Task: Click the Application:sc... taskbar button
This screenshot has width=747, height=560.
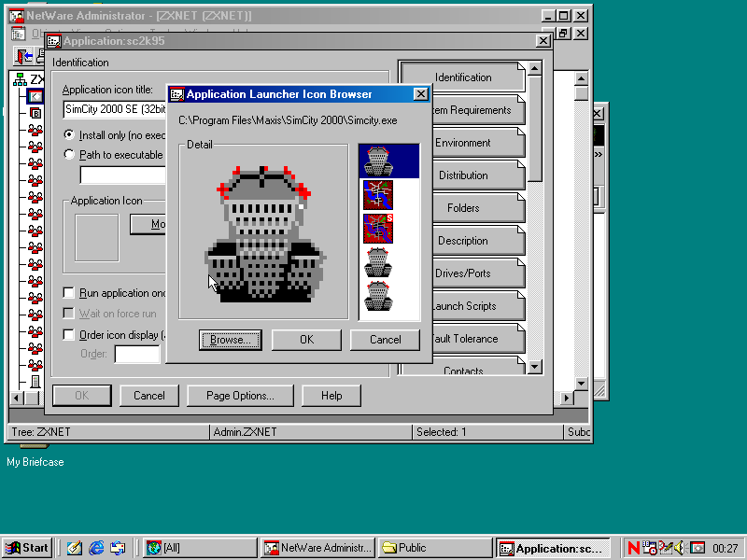Action: 553,548
